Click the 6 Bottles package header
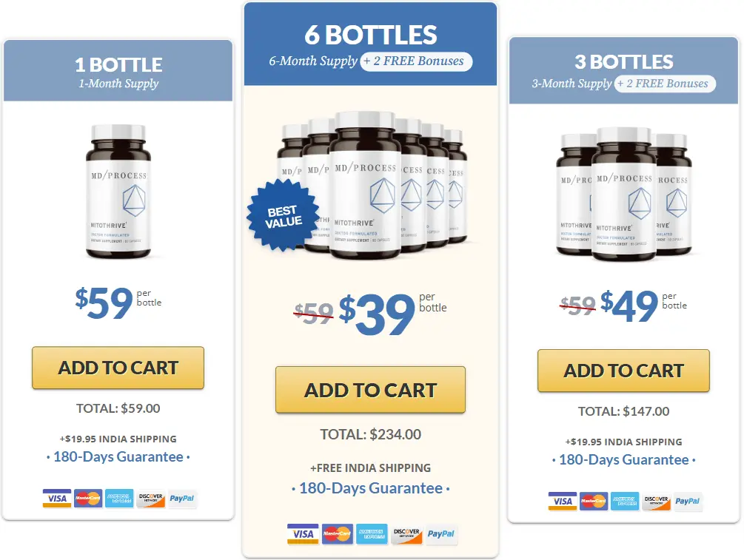This screenshot has width=744, height=560. (371, 45)
